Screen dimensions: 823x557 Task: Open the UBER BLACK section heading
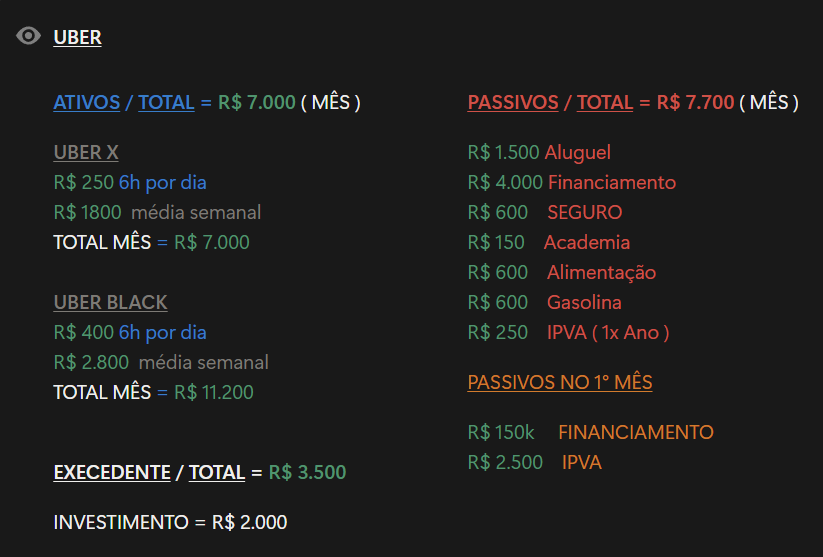(x=111, y=302)
